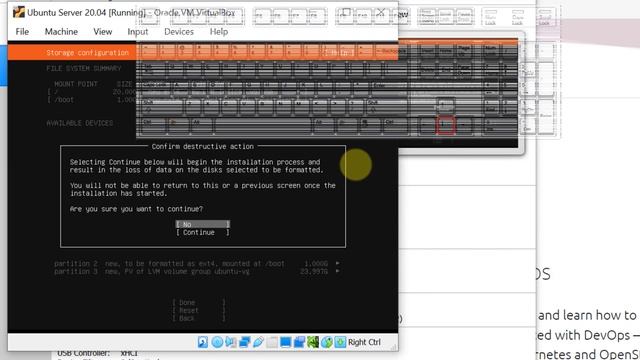Click the recording status icon
The width and height of the screenshot is (640, 360).
point(299,342)
